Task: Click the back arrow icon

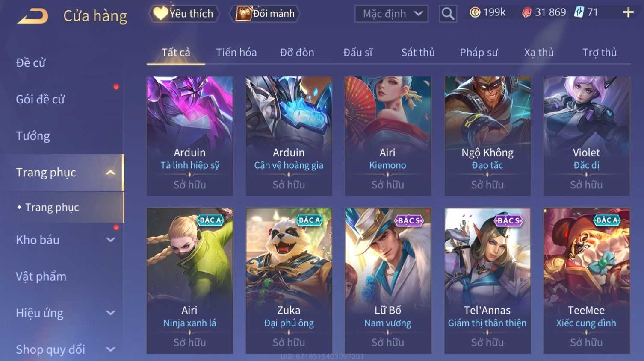Action: pos(33,16)
